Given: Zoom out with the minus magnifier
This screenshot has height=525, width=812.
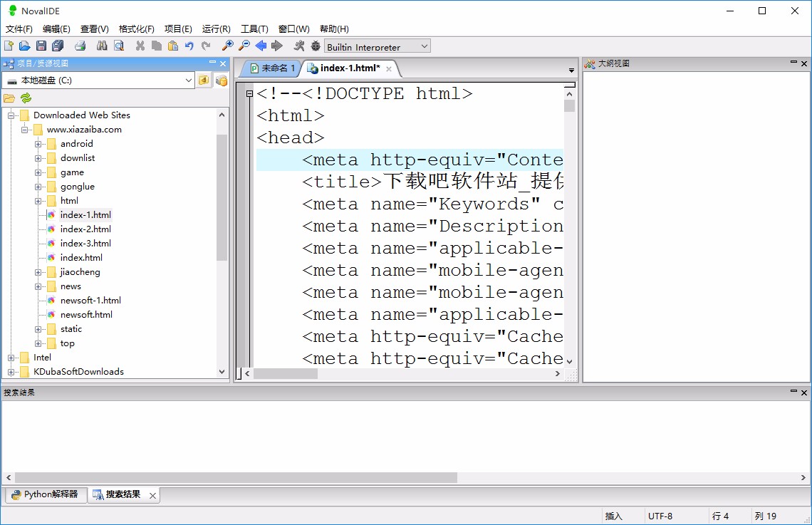Looking at the screenshot, I should click(244, 46).
